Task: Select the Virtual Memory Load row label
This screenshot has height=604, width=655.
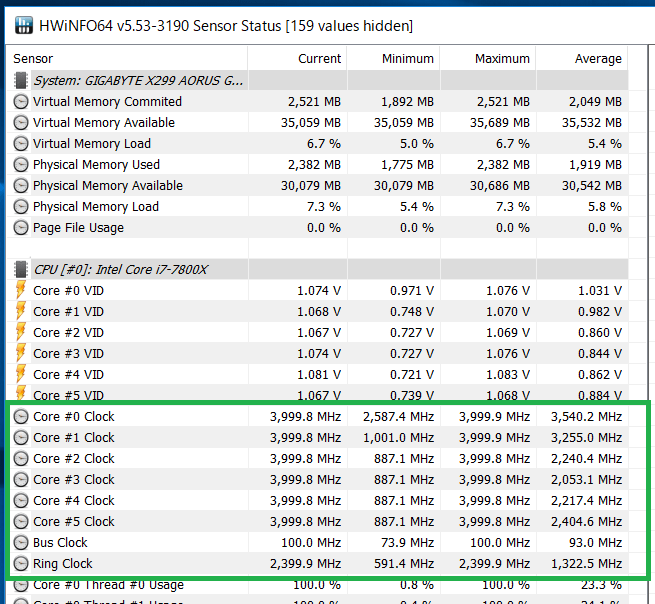Action: (92, 143)
